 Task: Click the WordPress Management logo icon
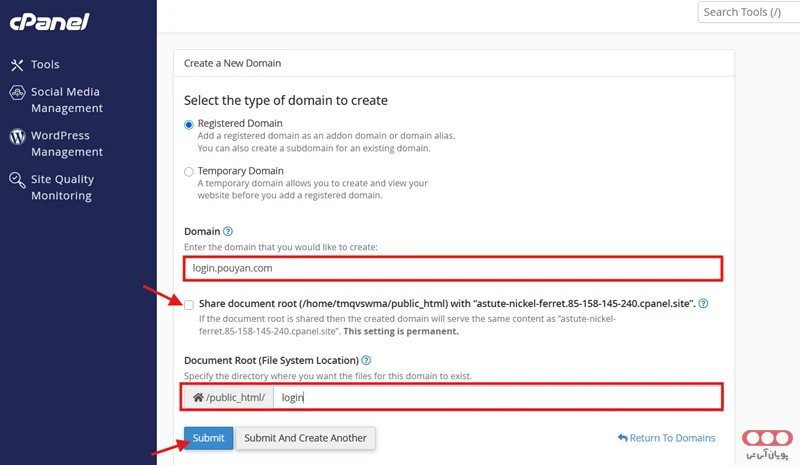pyautogui.click(x=17, y=136)
